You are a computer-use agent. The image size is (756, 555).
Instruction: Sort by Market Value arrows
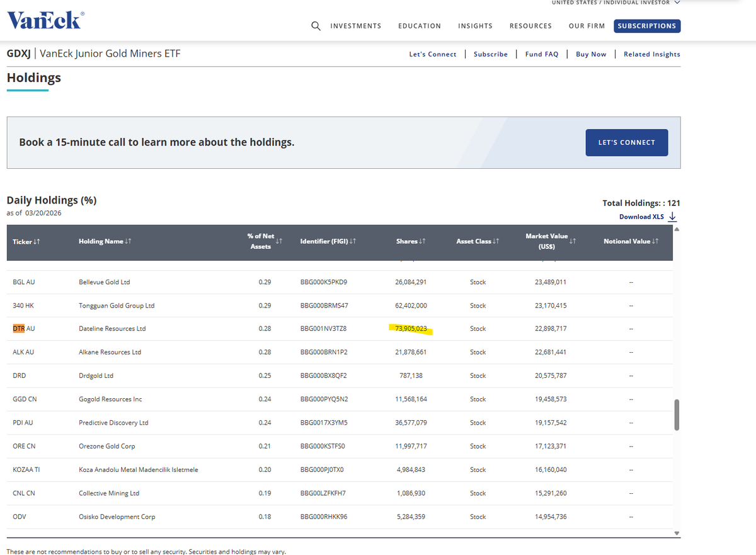[x=574, y=241]
